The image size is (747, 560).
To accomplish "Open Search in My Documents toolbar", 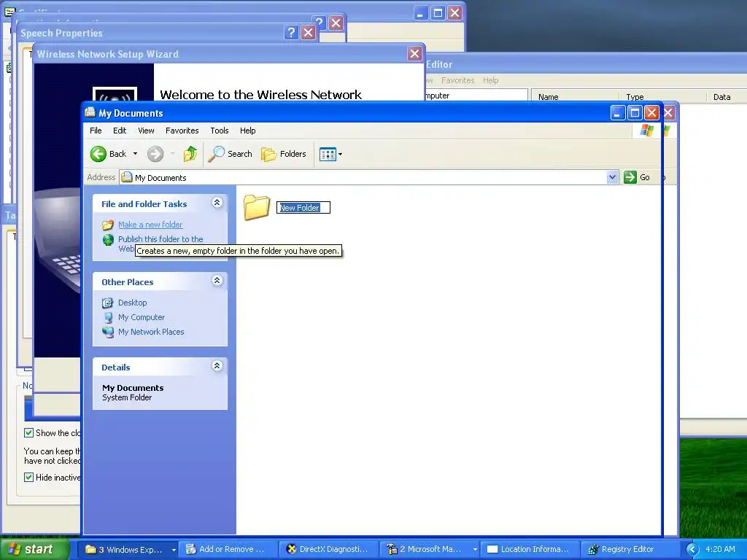I will (230, 154).
